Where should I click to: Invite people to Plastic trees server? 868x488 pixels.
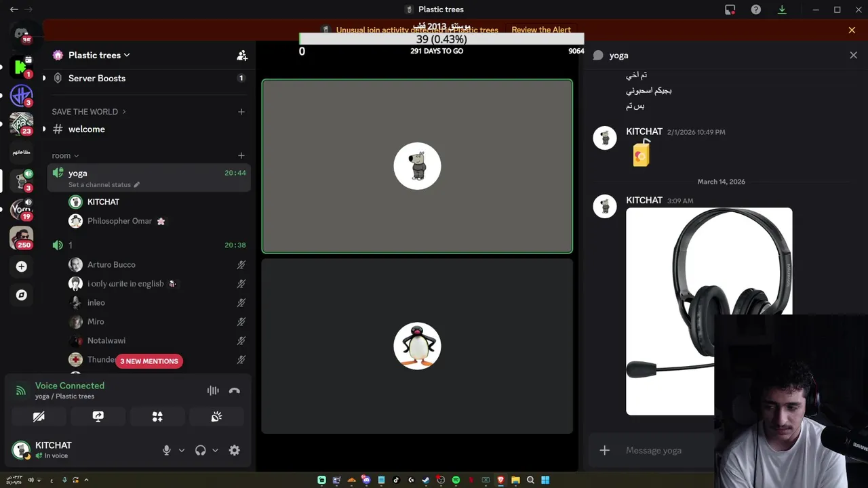[x=242, y=56]
